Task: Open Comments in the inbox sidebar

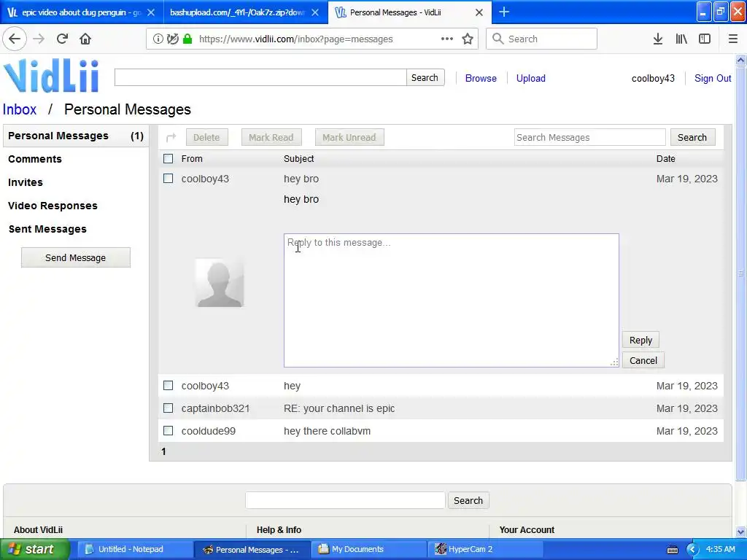Action: click(x=35, y=159)
